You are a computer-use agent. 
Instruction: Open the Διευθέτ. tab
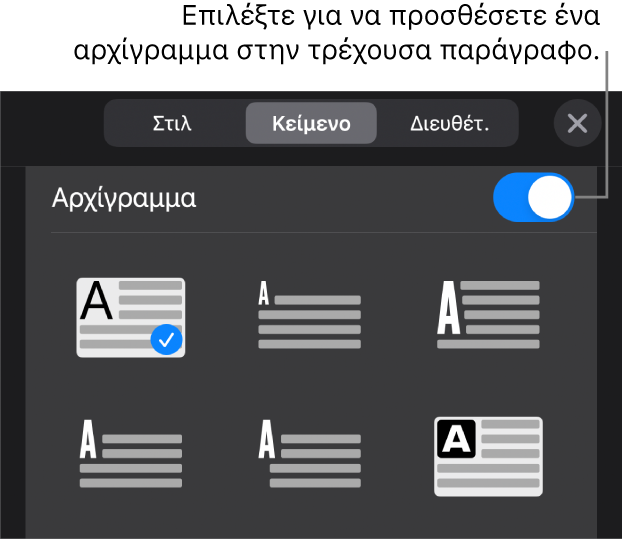(449, 123)
